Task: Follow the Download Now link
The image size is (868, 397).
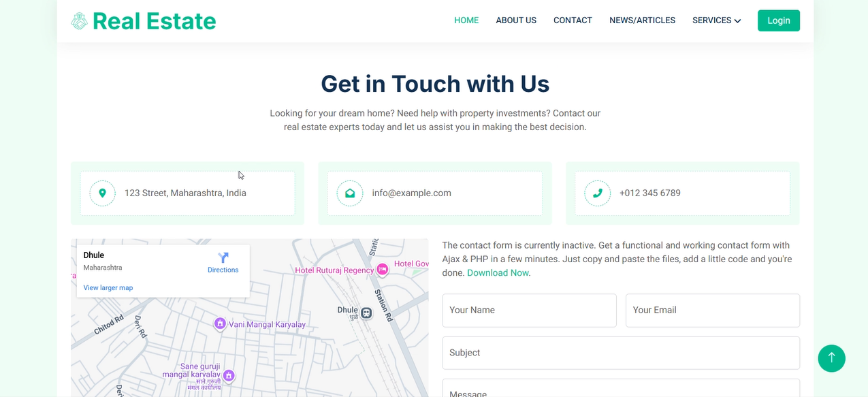Action: pyautogui.click(x=498, y=273)
